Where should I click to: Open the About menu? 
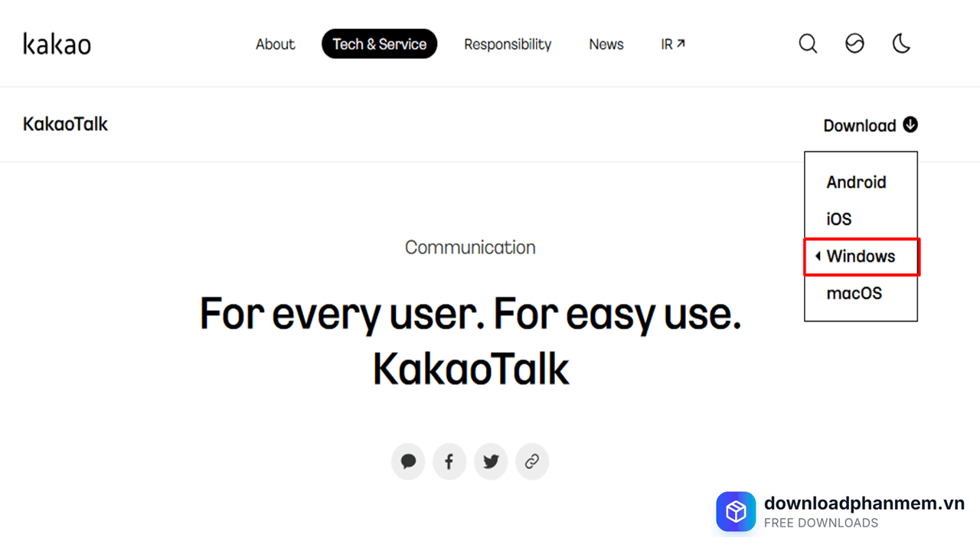coord(275,44)
